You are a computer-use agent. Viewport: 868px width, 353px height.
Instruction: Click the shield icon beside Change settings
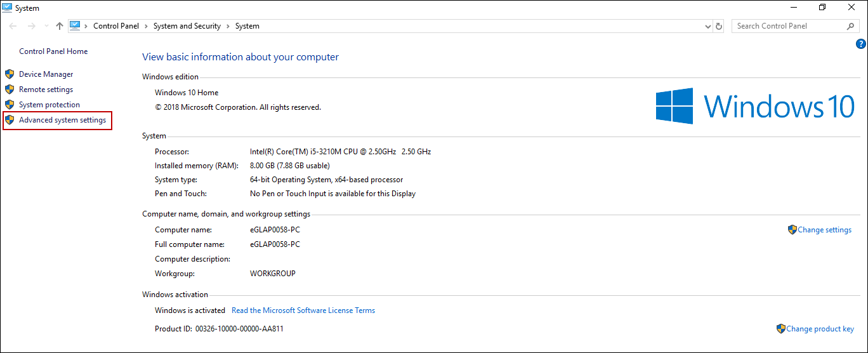792,230
